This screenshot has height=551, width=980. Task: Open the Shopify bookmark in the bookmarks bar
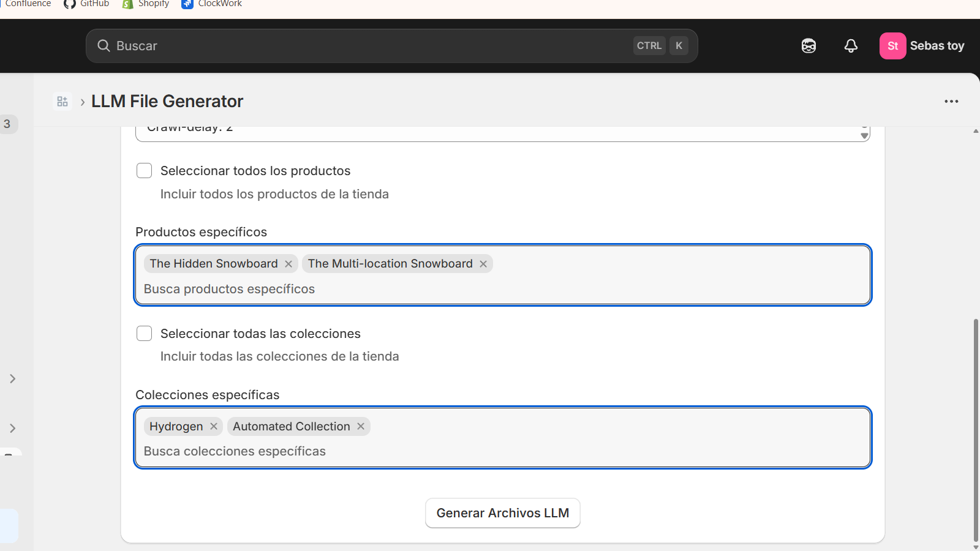coord(145,4)
